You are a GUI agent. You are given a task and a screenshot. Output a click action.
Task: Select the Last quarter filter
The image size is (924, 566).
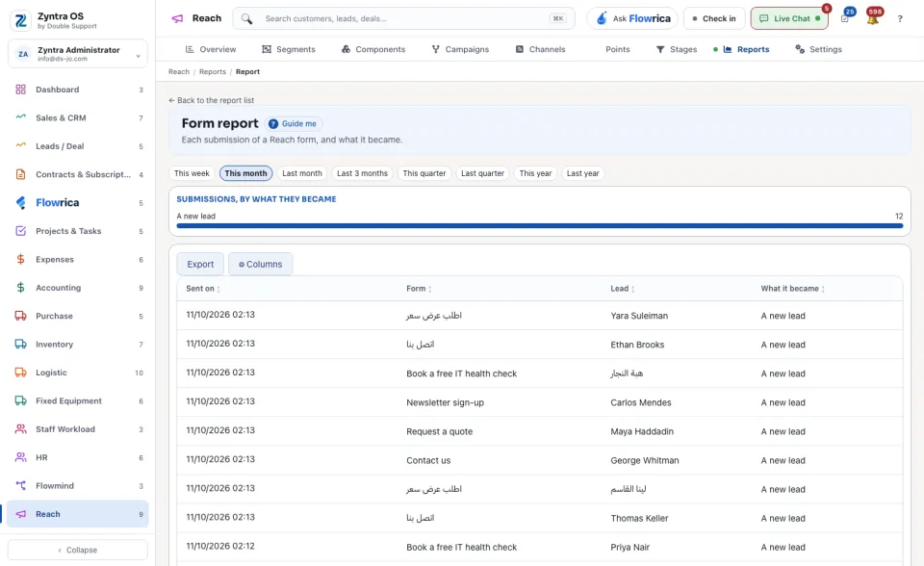click(482, 173)
